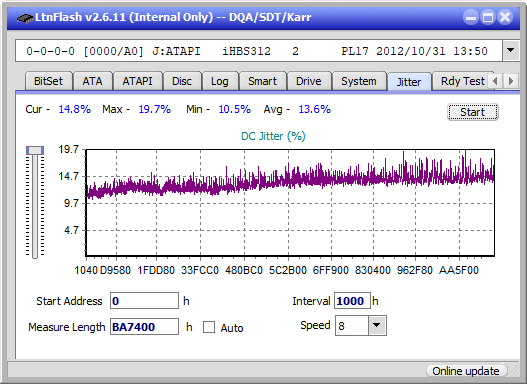This screenshot has width=527, height=384.
Task: Switch to the ATAPI tab
Action: point(137,81)
